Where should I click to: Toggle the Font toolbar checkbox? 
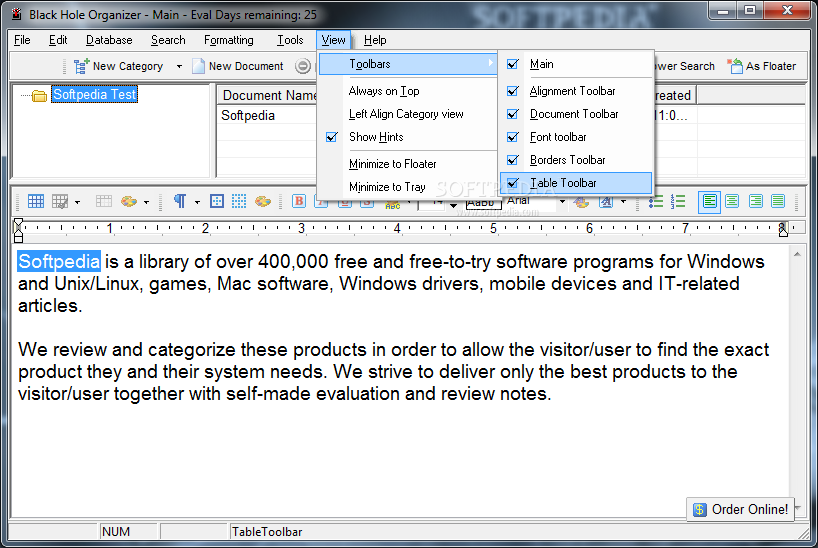pyautogui.click(x=513, y=137)
